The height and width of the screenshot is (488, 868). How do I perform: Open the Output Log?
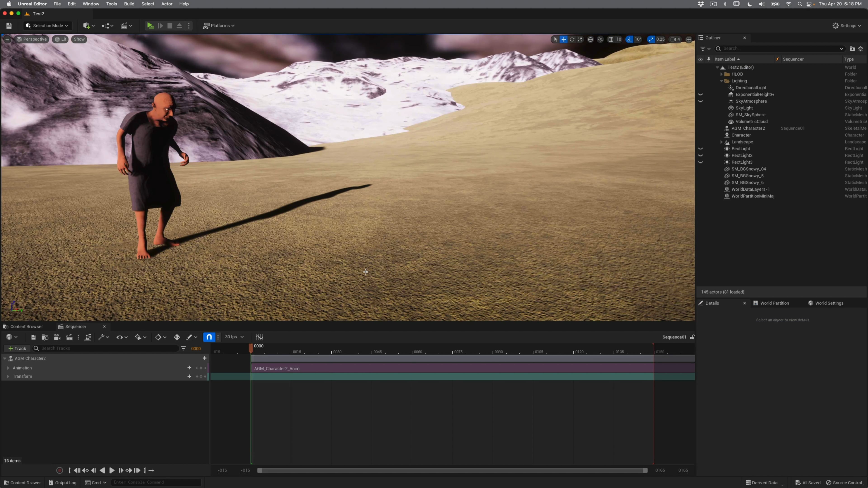63,483
